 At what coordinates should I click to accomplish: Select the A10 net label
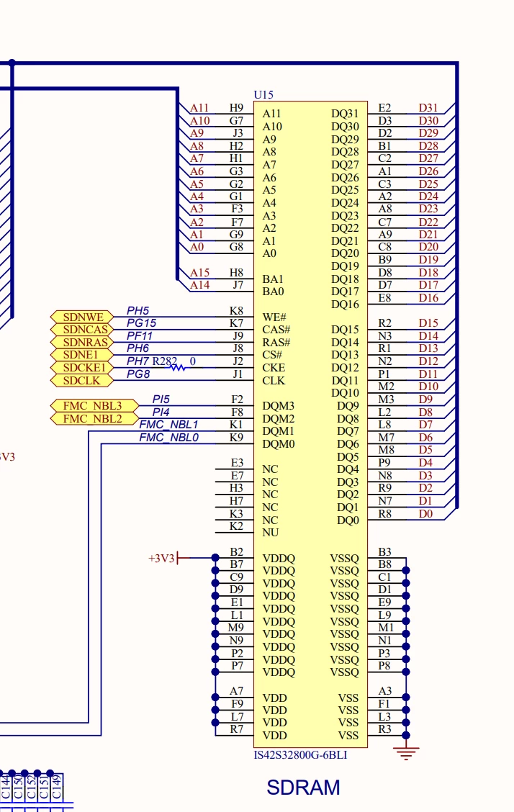[x=200, y=121]
